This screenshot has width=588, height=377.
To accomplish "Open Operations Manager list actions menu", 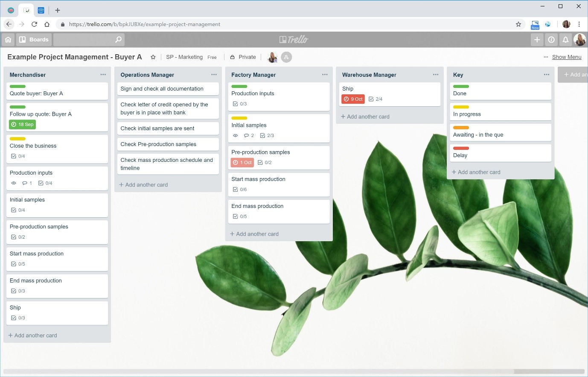I will coord(214,75).
